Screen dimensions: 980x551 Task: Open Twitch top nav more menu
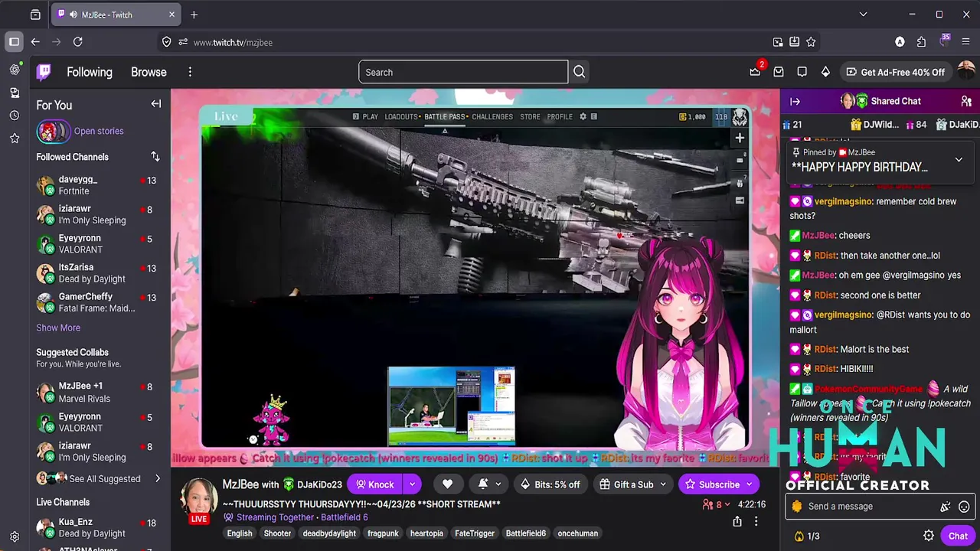190,72
